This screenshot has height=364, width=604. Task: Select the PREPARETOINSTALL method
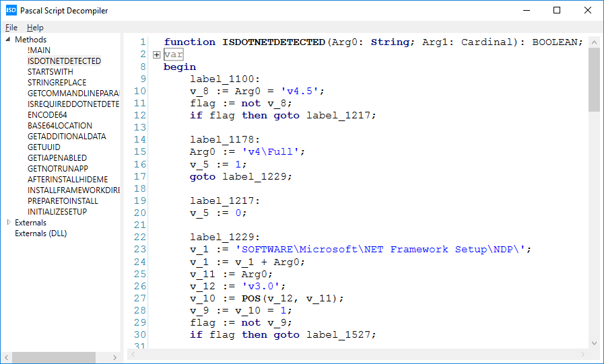click(x=63, y=201)
